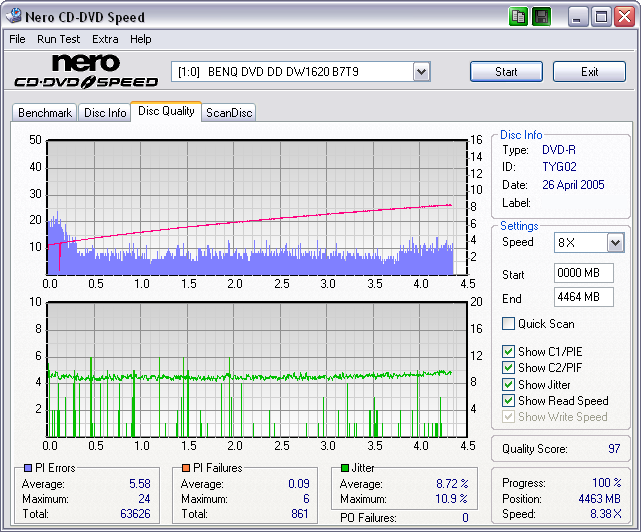Click the orange PI Failures legend square
This screenshot has height=532, width=641.
click(x=186, y=468)
